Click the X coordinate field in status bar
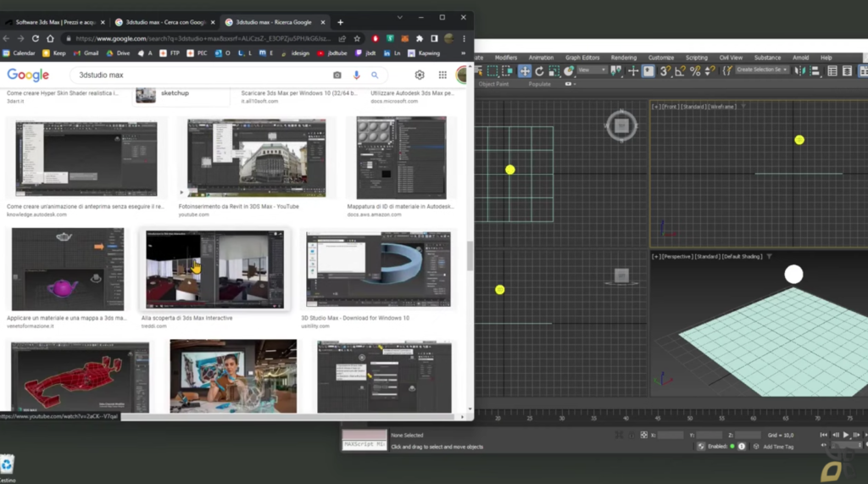 [x=670, y=436]
